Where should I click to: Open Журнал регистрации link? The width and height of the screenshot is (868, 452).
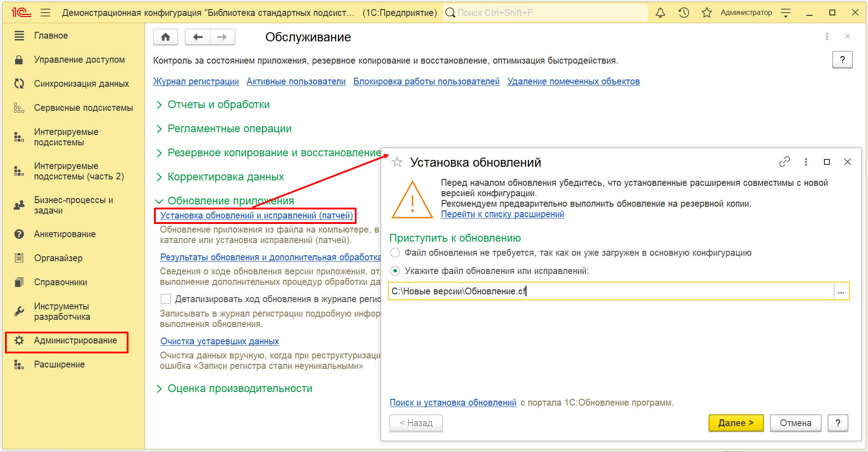(196, 81)
